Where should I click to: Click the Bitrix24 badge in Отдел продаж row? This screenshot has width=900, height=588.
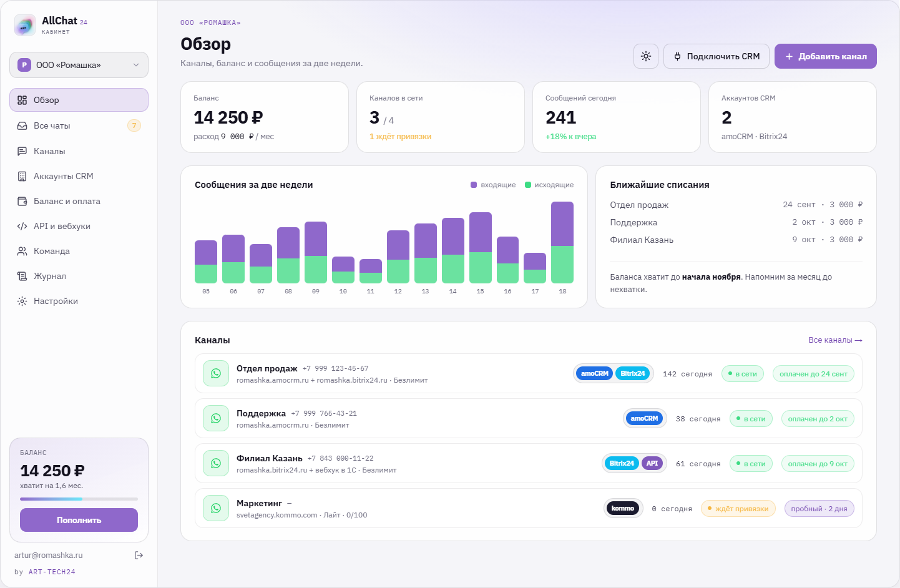[x=633, y=373]
